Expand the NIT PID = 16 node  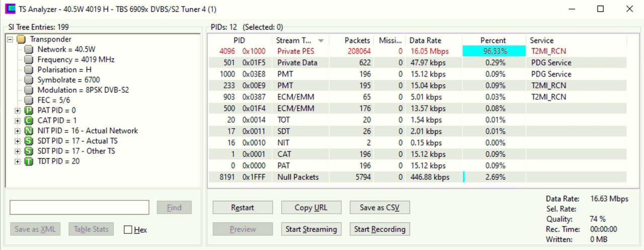(18, 131)
